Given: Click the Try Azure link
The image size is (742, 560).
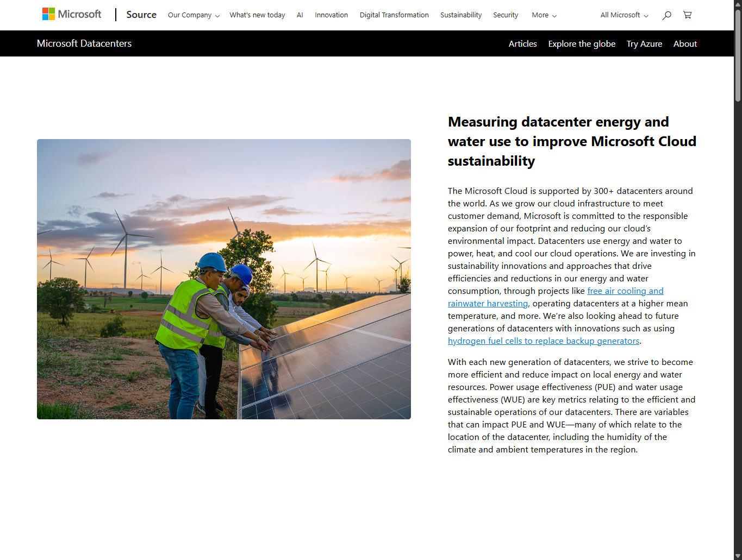Looking at the screenshot, I should click(x=644, y=44).
